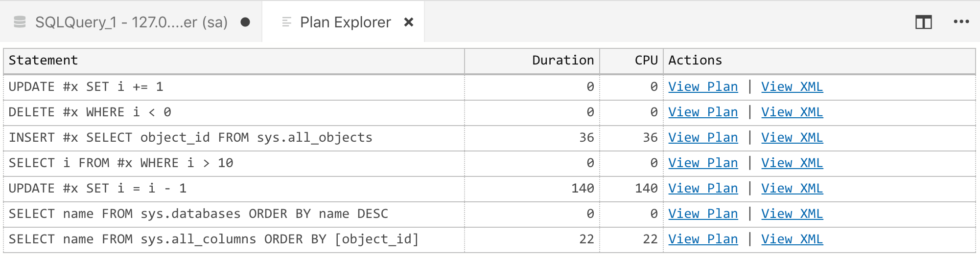Switch to the SQLQuery_1 tab

click(x=131, y=22)
